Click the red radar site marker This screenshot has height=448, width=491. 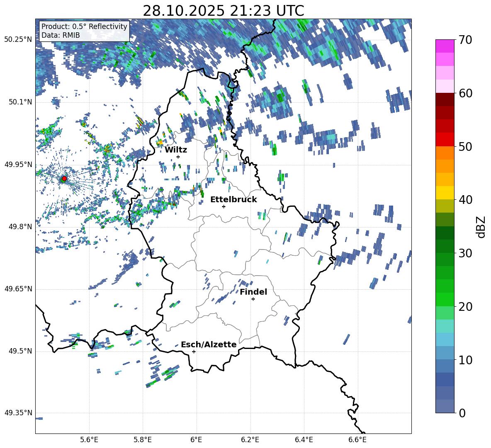click(x=64, y=179)
